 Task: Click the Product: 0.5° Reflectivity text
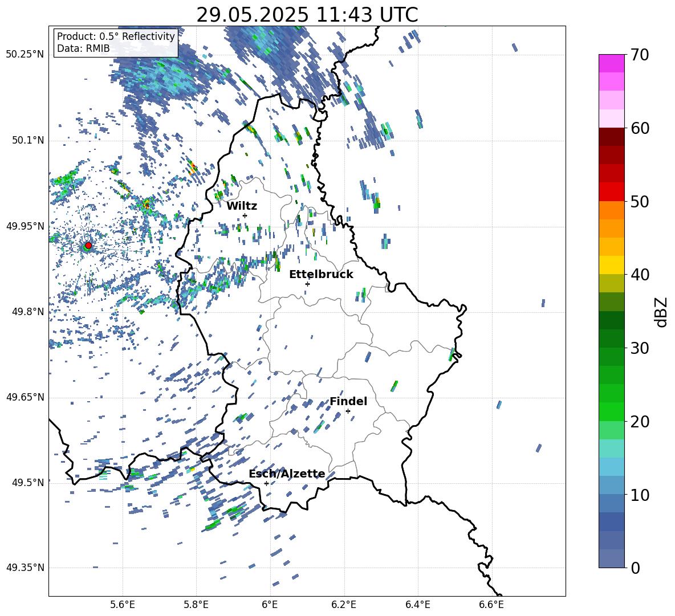coord(116,36)
